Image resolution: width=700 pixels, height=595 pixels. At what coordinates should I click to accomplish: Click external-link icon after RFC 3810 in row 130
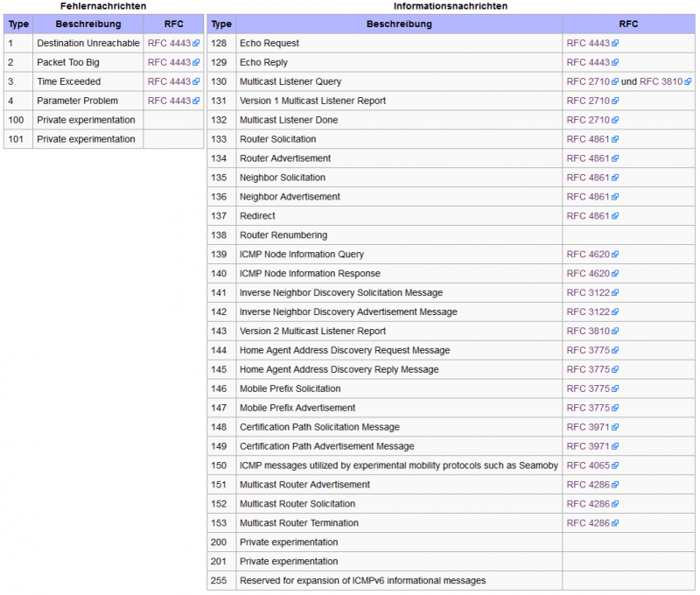click(688, 81)
